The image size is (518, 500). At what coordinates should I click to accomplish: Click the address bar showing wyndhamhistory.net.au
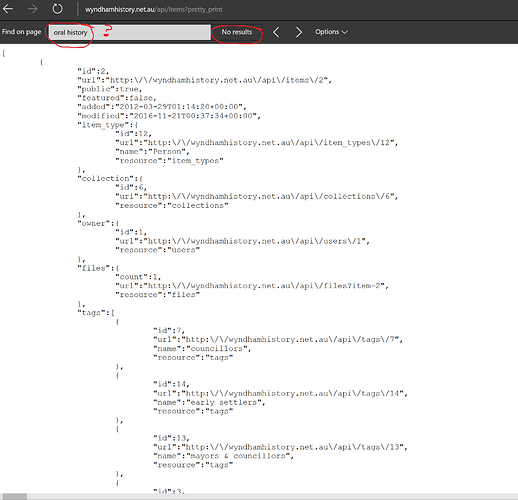coord(153,9)
